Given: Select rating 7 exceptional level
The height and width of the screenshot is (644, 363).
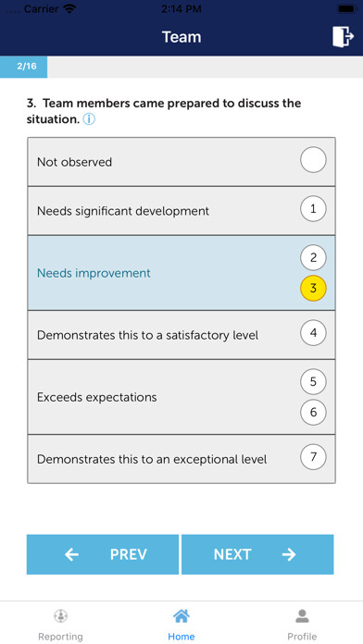Looking at the screenshot, I should [313, 457].
